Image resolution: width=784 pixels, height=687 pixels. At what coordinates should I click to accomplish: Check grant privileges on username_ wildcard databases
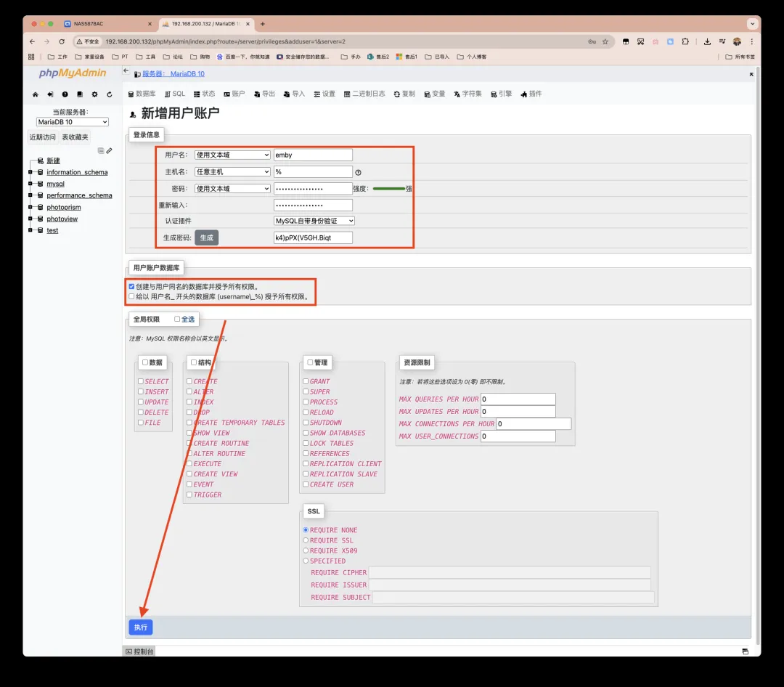coord(131,296)
